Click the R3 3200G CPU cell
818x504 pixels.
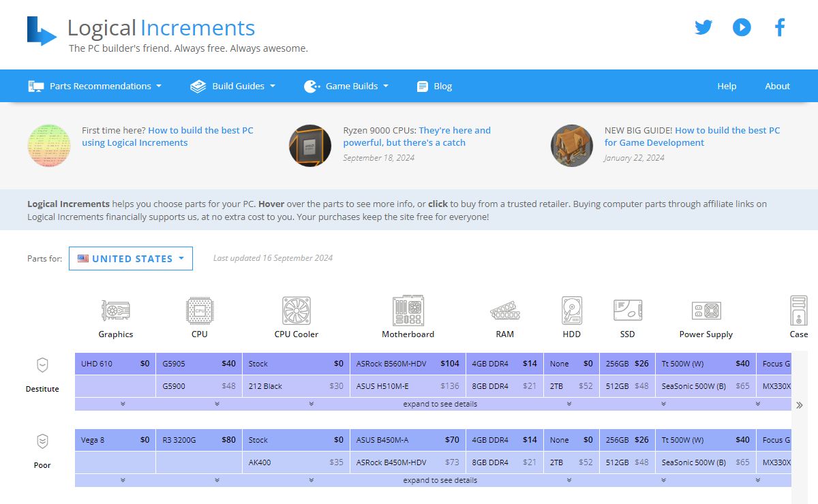coord(199,440)
